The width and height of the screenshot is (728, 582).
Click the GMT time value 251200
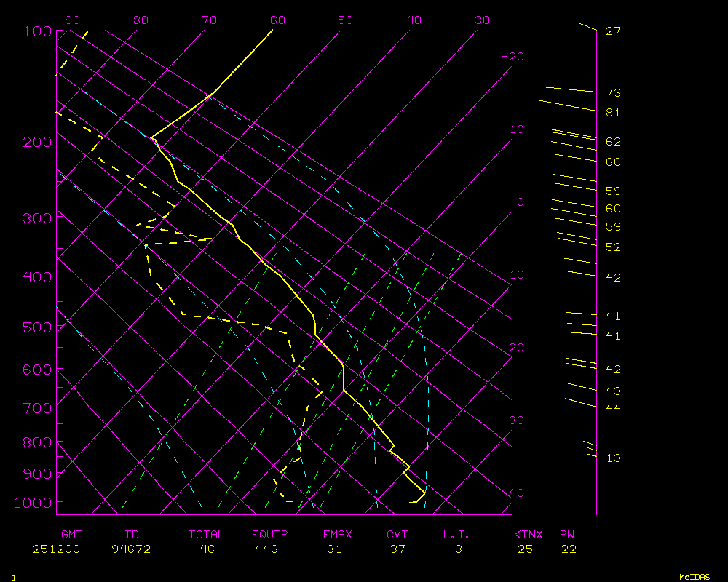pos(56,549)
